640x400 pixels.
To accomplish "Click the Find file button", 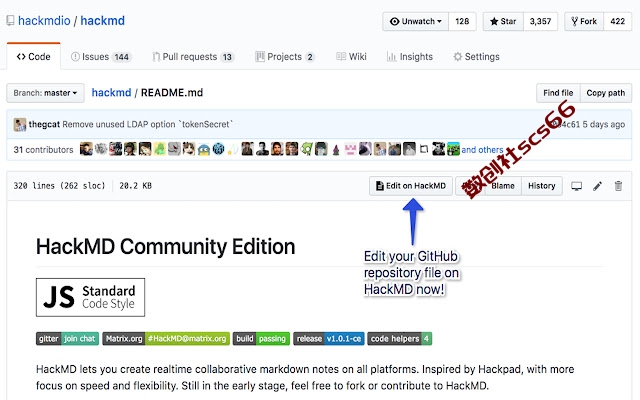I will (558, 93).
